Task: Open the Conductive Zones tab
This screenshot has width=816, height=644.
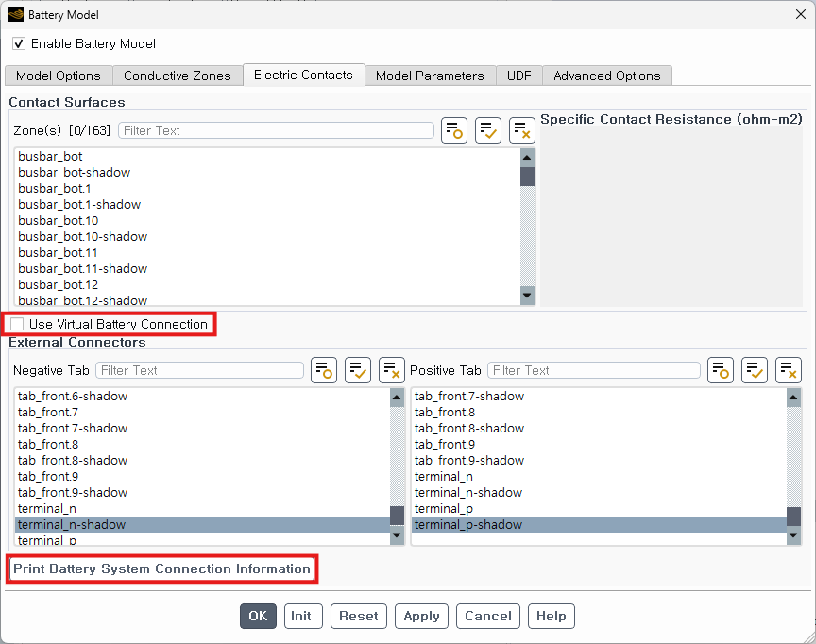Action: point(177,76)
